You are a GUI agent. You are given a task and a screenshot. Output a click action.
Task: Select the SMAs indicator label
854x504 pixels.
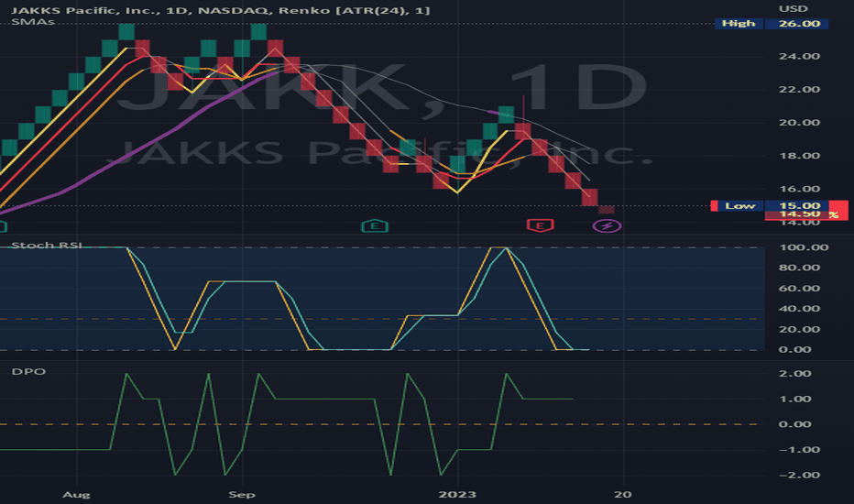pyautogui.click(x=33, y=22)
